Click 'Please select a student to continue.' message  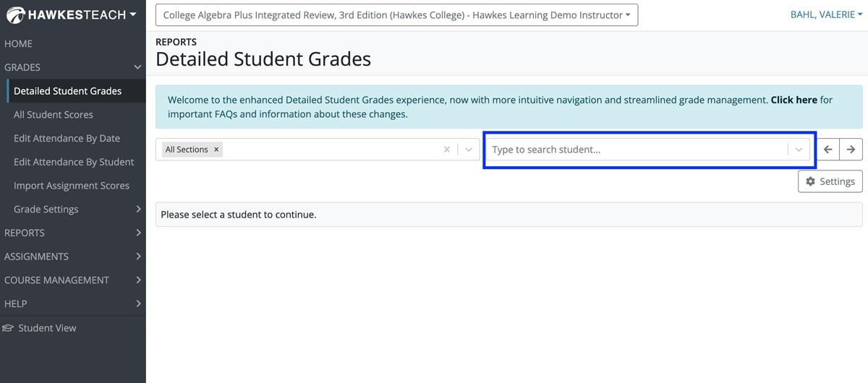239,215
